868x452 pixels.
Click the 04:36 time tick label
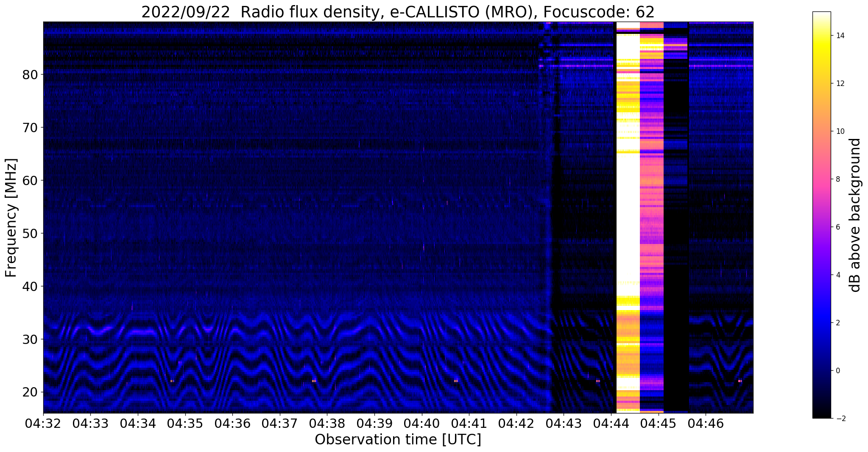click(x=232, y=423)
